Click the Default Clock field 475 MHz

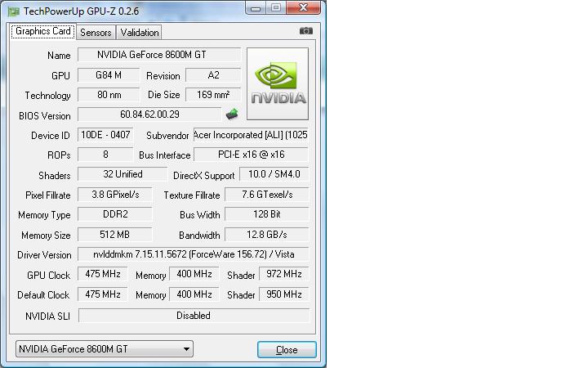point(102,294)
